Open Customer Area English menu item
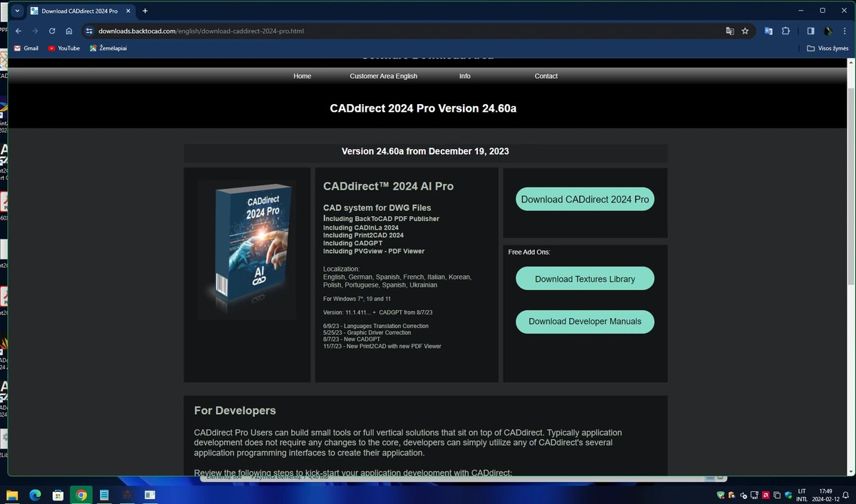This screenshot has height=504, width=856. [x=384, y=76]
